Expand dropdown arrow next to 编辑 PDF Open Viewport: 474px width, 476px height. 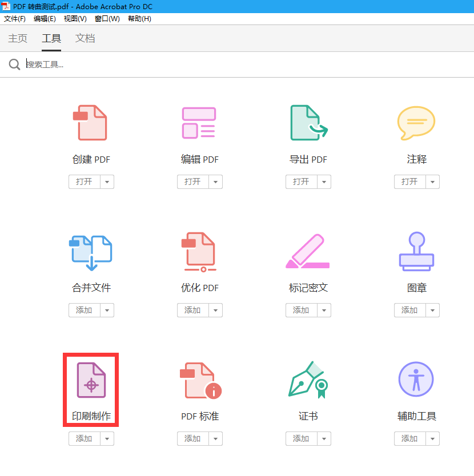[x=215, y=182]
